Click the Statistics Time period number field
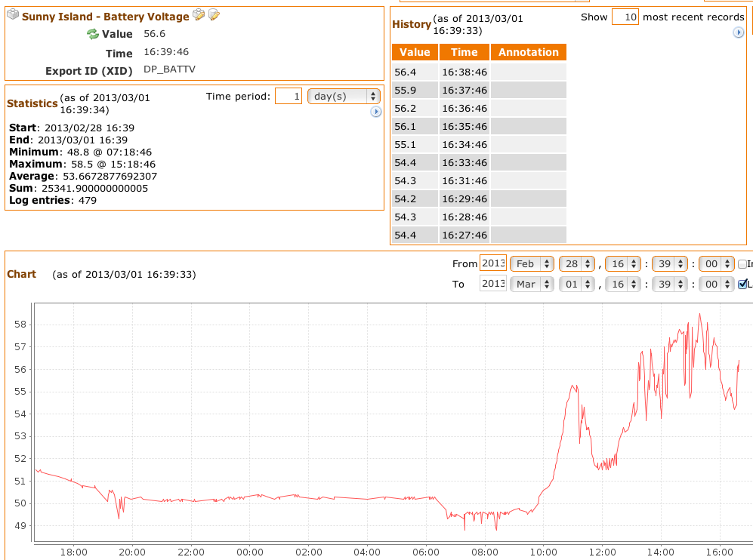 [289, 96]
